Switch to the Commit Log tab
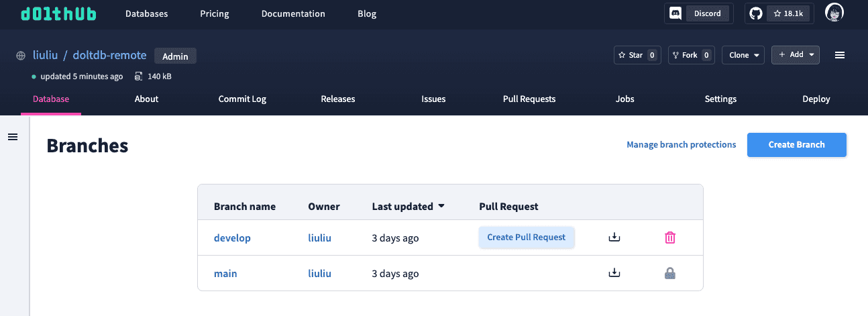This screenshot has height=316, width=868. 242,99
